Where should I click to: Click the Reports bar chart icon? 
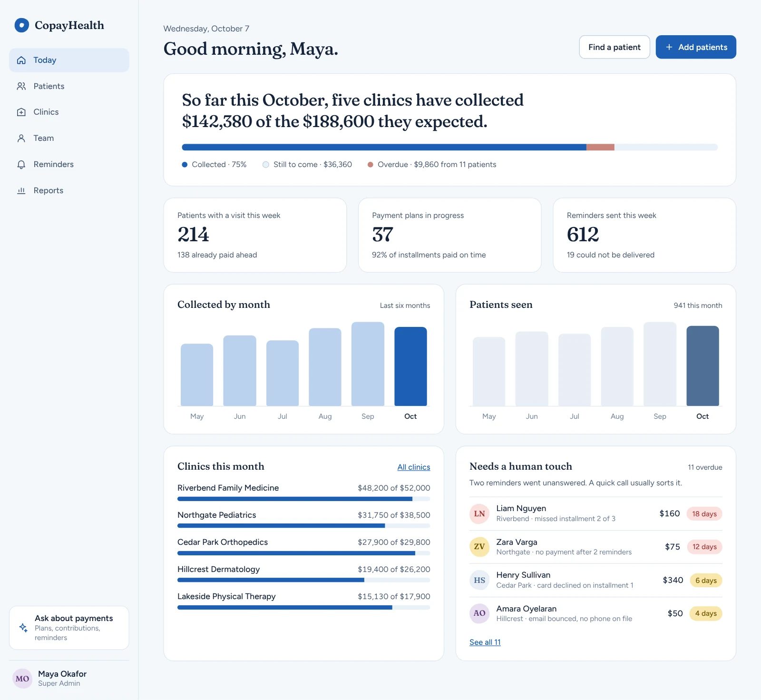[21, 191]
